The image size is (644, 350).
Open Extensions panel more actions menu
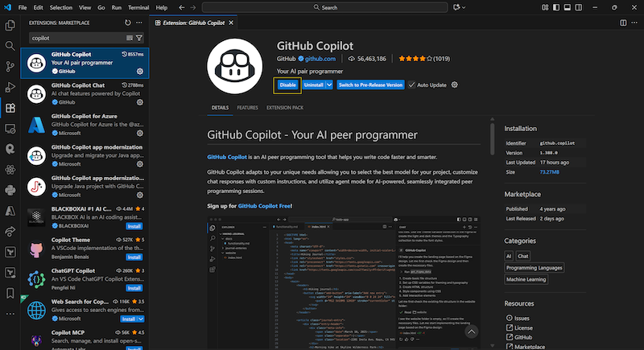[139, 23]
